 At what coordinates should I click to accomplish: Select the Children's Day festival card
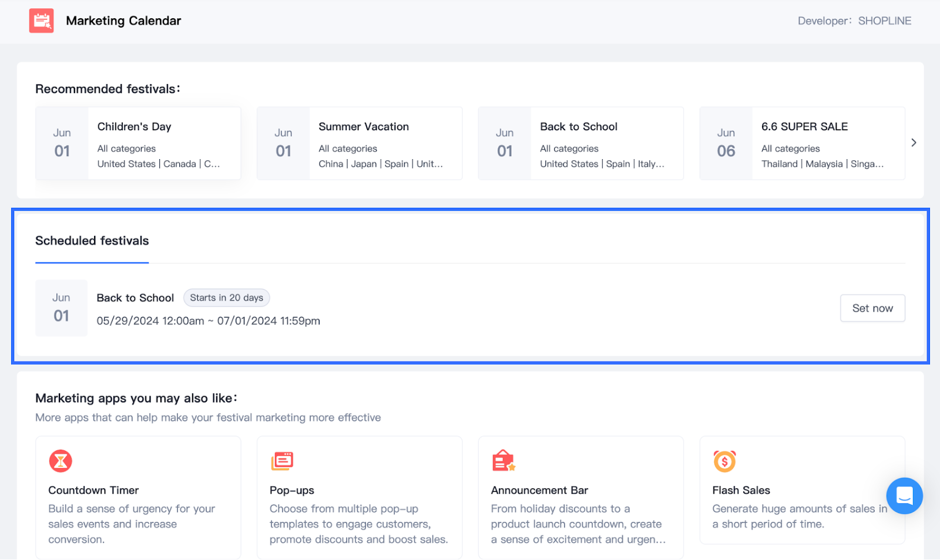[x=138, y=143]
